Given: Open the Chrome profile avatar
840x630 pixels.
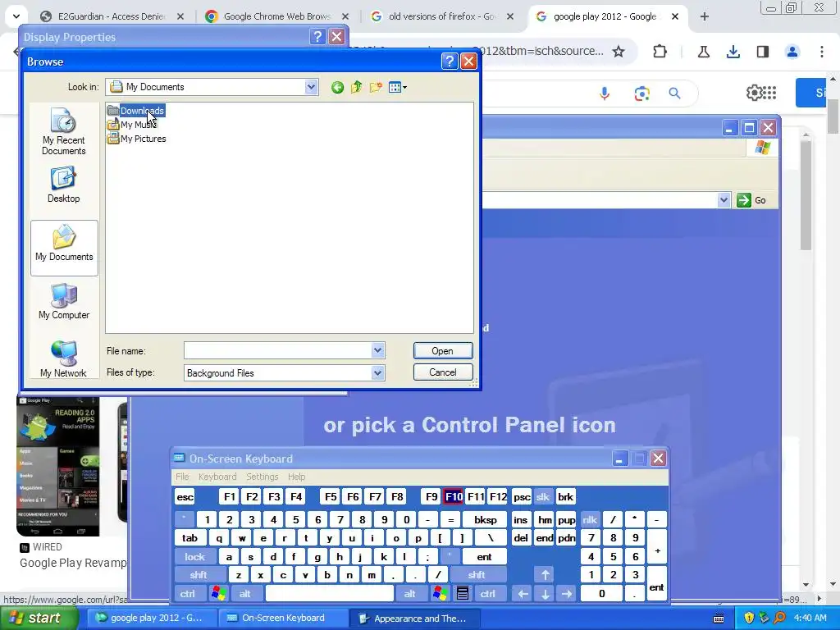Looking at the screenshot, I should click(792, 52).
